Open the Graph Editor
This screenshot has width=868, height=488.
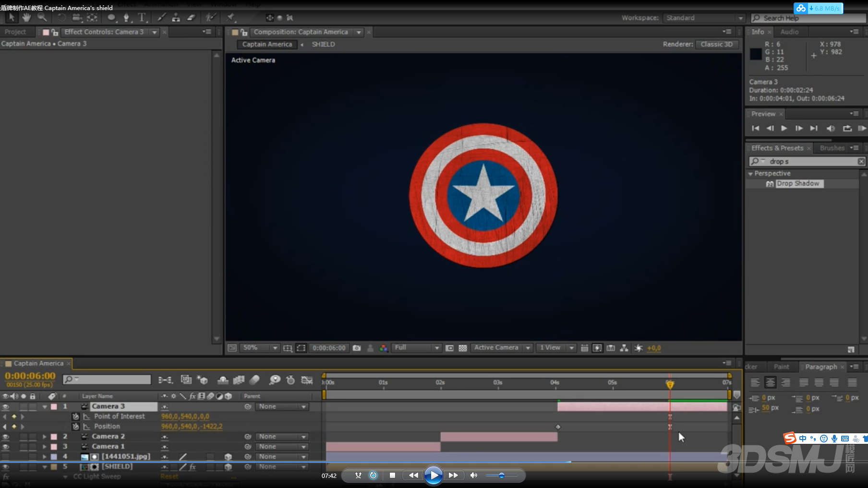pyautogui.click(x=307, y=380)
